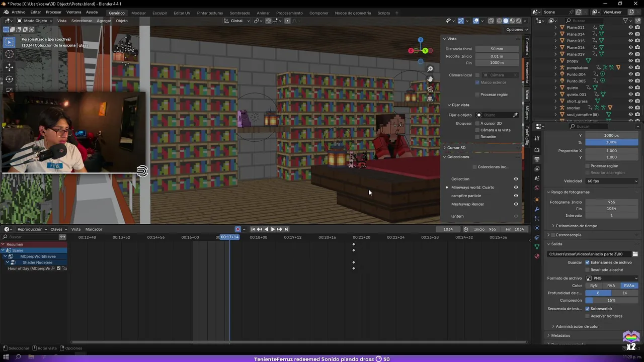This screenshot has width=644, height=362.
Task: Open the Modo Objeto mode dropdown
Action: [x=34, y=21]
